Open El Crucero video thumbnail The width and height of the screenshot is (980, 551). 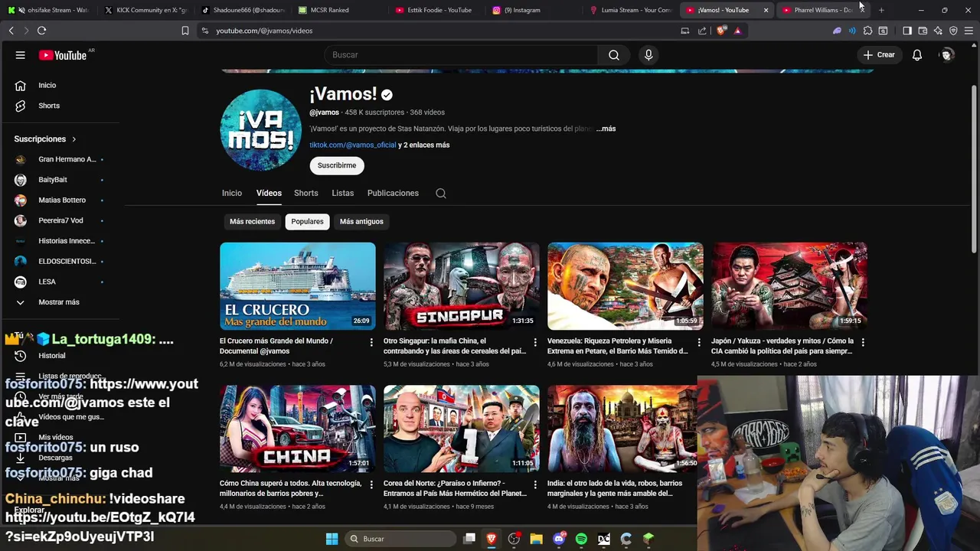pos(298,286)
